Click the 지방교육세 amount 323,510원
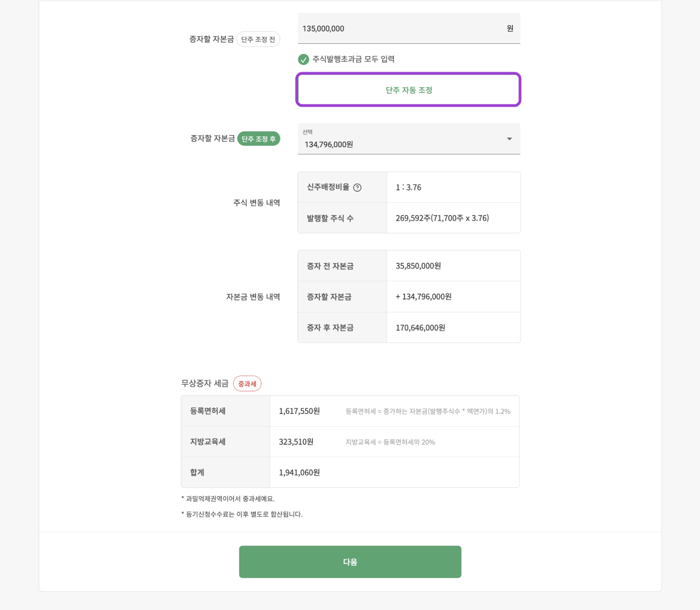 [296, 442]
